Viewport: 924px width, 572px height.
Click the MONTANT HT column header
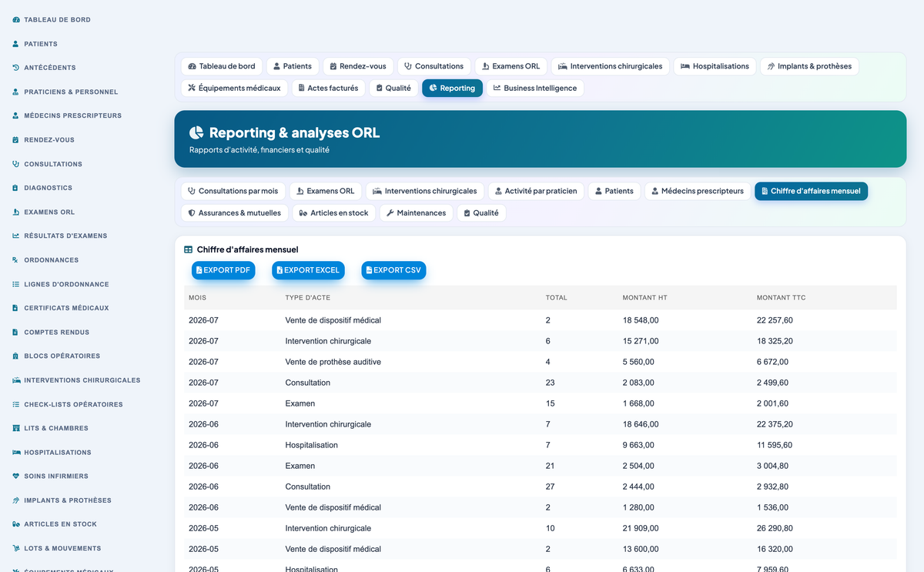click(x=644, y=298)
